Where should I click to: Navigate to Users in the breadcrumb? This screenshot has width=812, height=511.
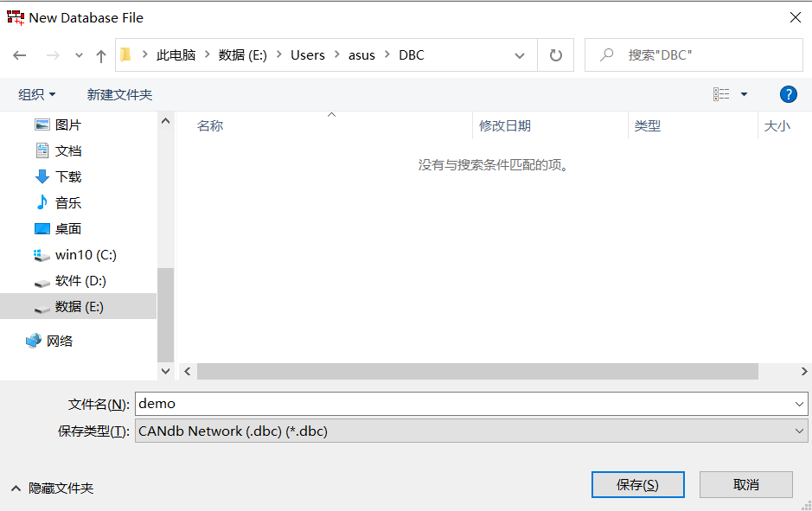click(307, 54)
